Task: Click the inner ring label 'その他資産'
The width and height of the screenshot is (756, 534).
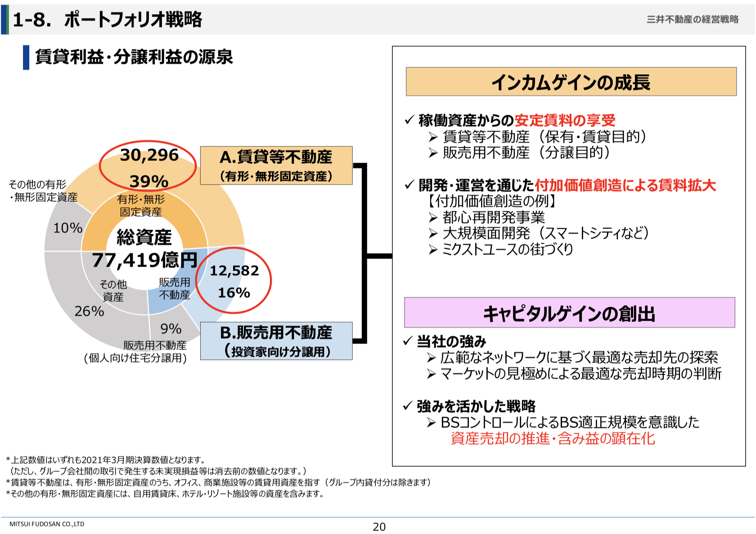Action: tap(113, 290)
